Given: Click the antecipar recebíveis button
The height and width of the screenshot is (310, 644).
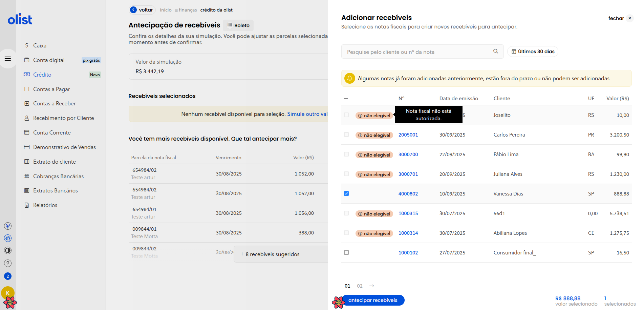Looking at the screenshot, I should 372,300.
